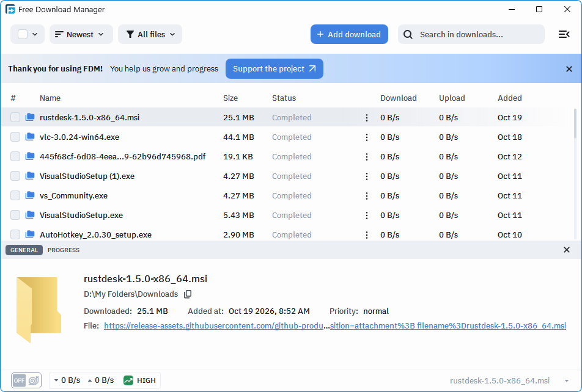The image size is (582, 392).
Task: Open the release-assets file URL link
Action: point(335,325)
